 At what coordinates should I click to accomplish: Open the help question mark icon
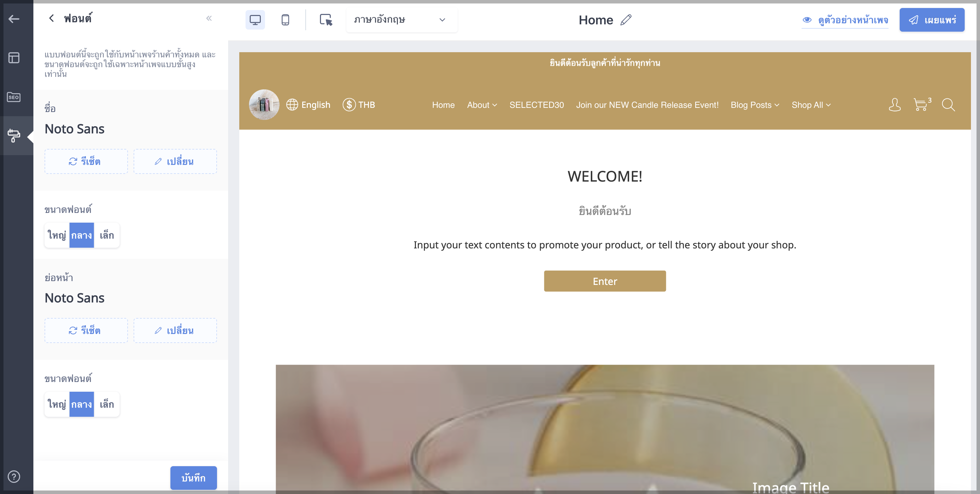[14, 477]
